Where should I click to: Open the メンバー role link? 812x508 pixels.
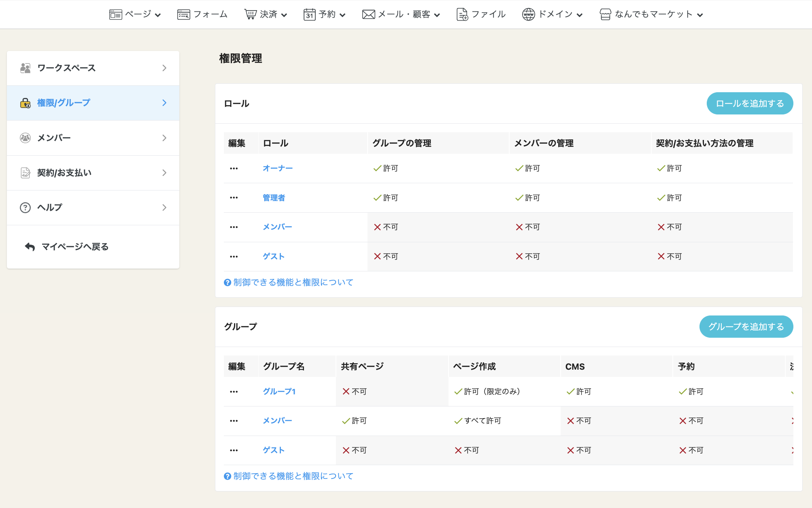[277, 227]
